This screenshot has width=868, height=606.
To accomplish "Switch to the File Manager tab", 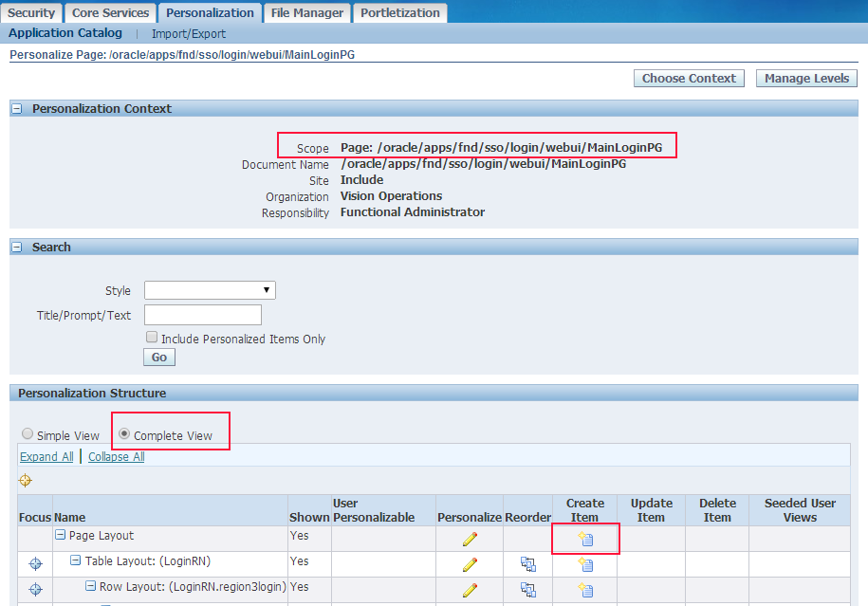I will (x=307, y=12).
